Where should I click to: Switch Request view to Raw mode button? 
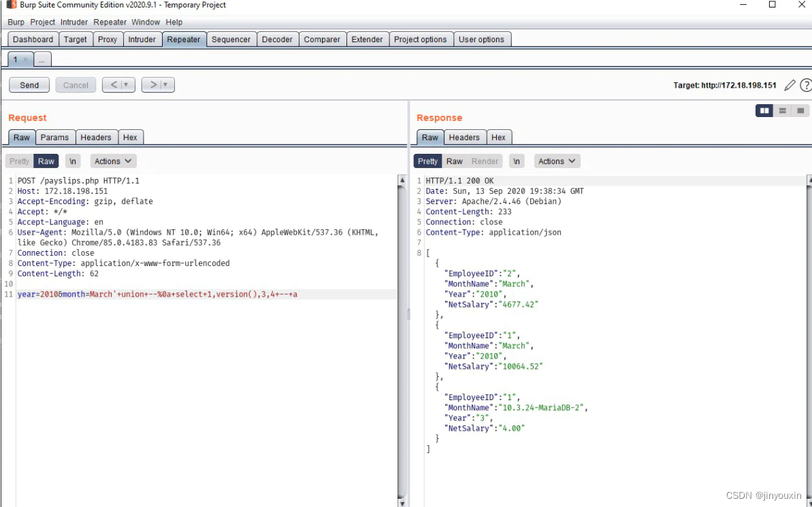46,161
